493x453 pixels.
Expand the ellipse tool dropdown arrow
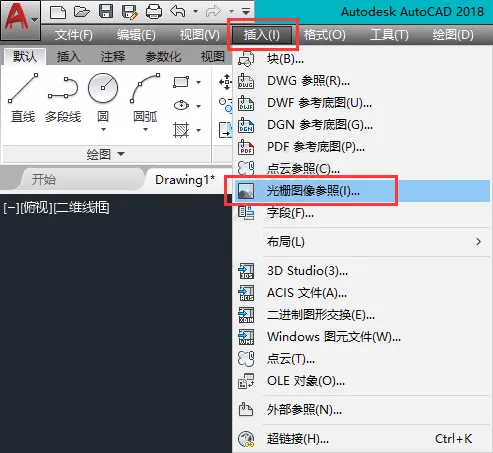pyautogui.click(x=198, y=106)
